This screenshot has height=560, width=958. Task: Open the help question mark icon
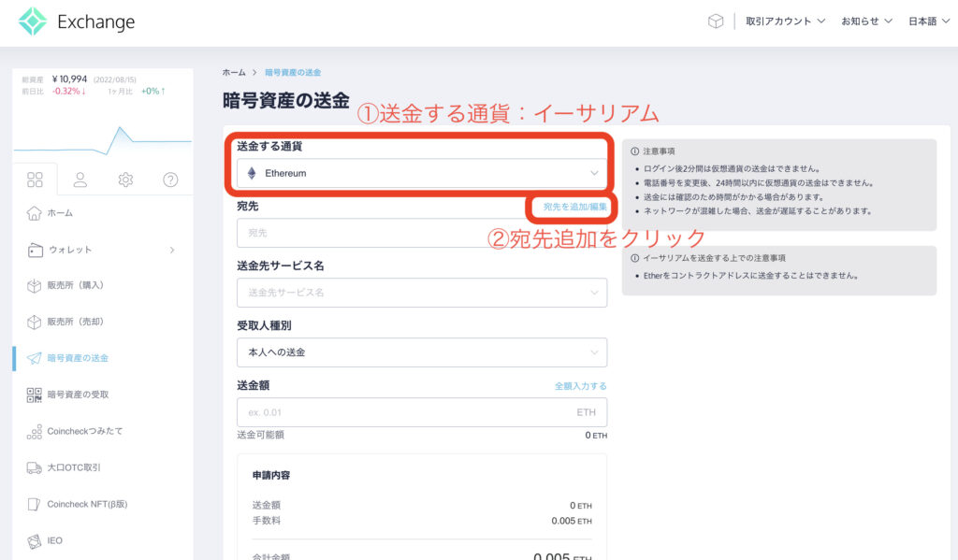[x=170, y=179]
